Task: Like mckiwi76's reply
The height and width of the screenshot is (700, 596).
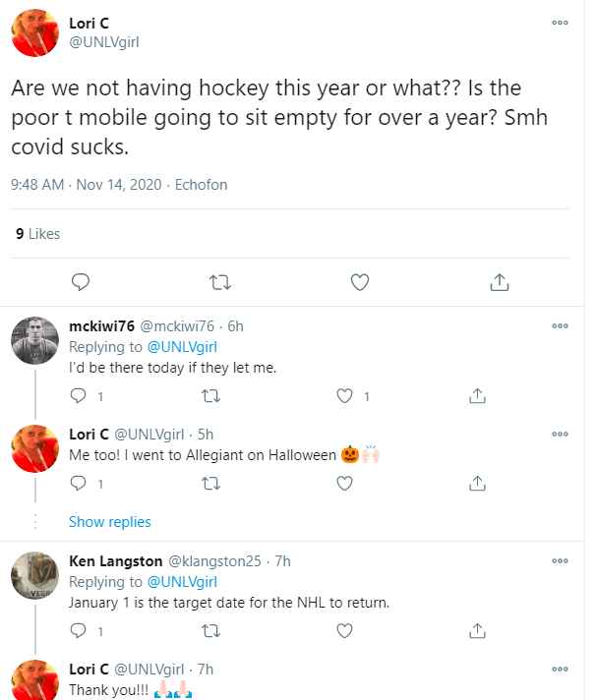Action: (345, 396)
